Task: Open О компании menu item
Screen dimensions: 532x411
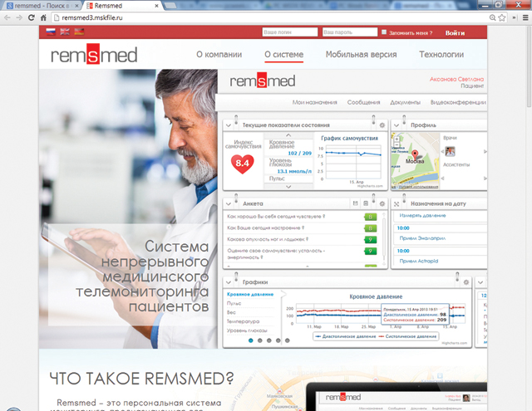Action: pos(219,55)
